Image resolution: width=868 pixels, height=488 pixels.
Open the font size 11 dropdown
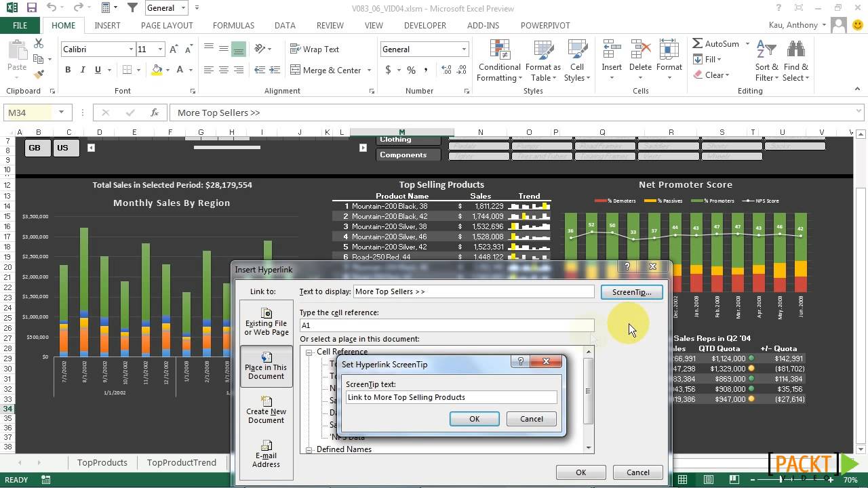click(160, 49)
